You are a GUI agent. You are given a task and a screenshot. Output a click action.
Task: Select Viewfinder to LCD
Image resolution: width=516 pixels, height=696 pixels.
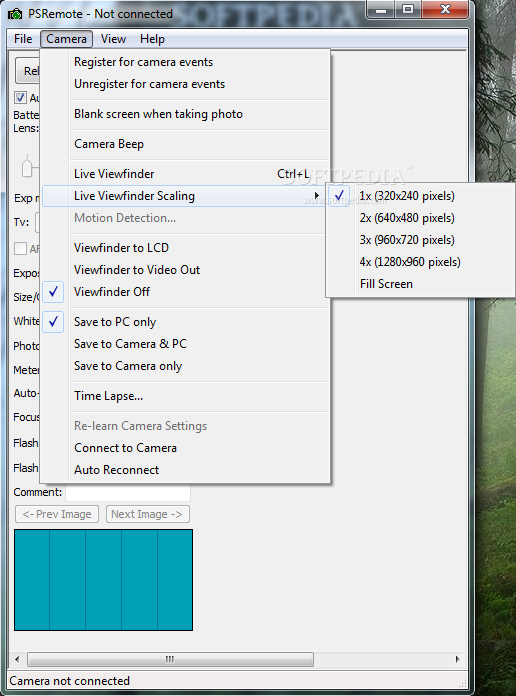186,248
